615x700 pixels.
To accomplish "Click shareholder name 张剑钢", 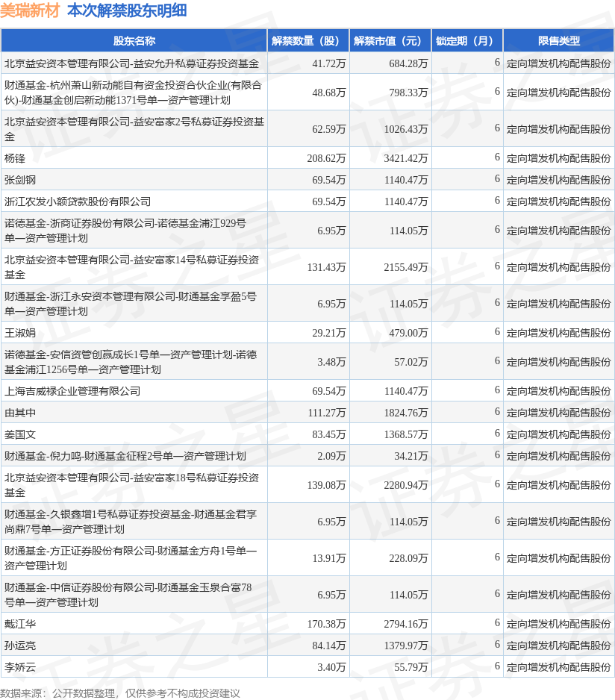I will [x=19, y=180].
